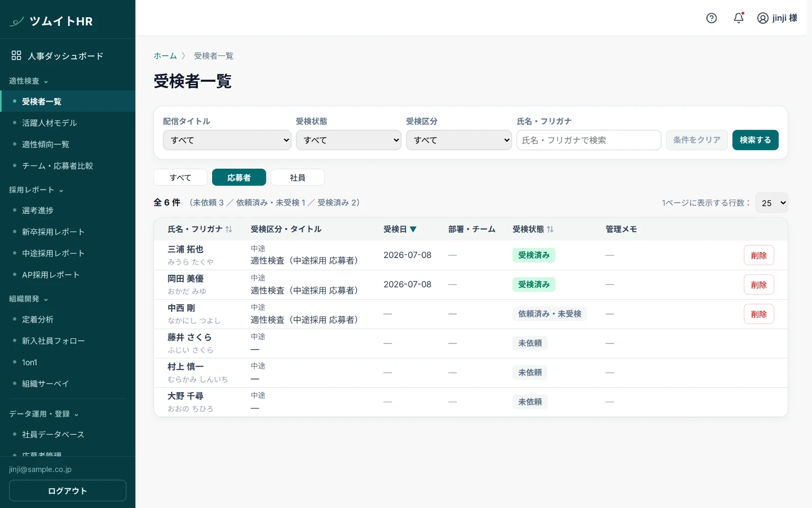Open the 受検区分 filter dropdown
This screenshot has height=508, width=812.
459,140
